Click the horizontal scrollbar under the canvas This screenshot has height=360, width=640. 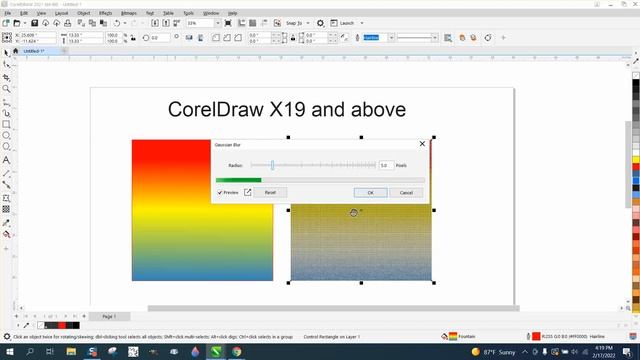[x=333, y=309]
